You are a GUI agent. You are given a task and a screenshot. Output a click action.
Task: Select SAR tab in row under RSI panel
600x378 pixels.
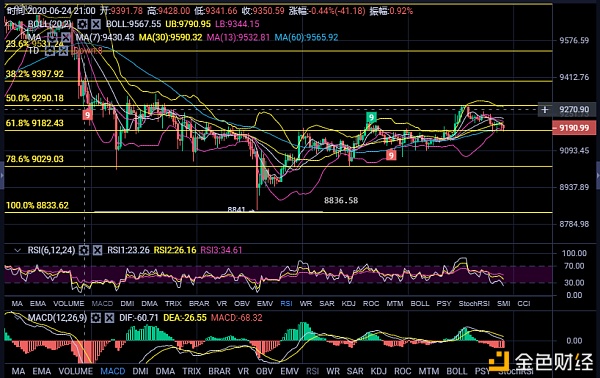click(x=327, y=303)
